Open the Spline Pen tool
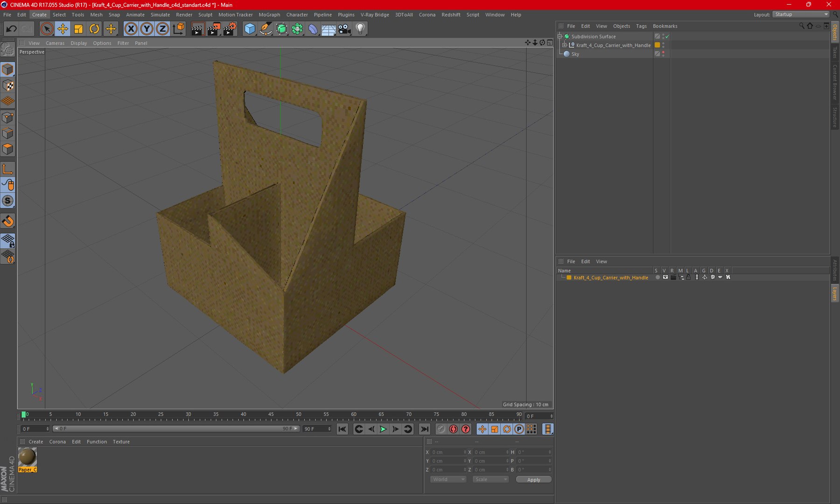The height and width of the screenshot is (504, 840). coord(266,29)
